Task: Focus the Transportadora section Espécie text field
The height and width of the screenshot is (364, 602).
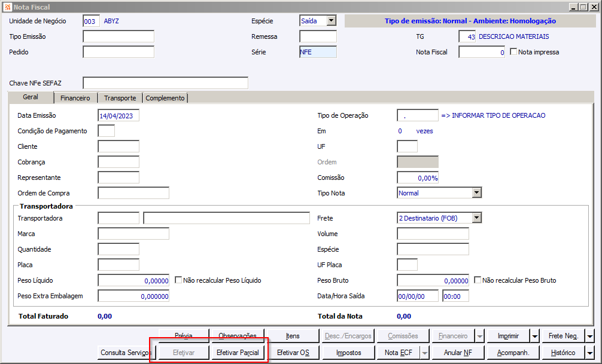Action: (433, 249)
